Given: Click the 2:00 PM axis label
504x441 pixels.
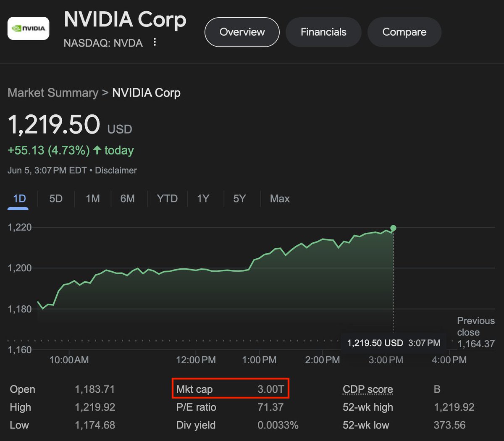Looking at the screenshot, I should pos(323,360).
